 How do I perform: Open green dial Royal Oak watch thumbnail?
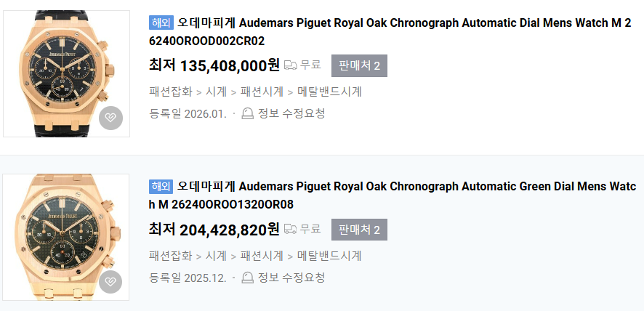66,237
